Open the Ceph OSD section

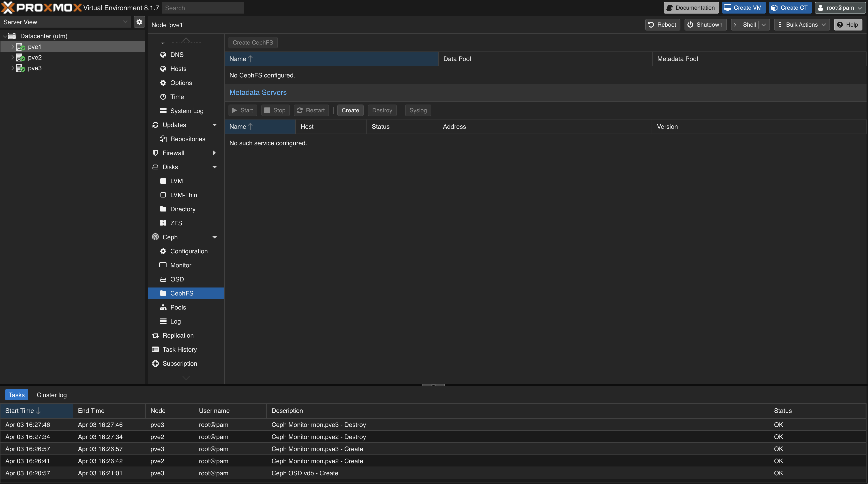click(177, 279)
